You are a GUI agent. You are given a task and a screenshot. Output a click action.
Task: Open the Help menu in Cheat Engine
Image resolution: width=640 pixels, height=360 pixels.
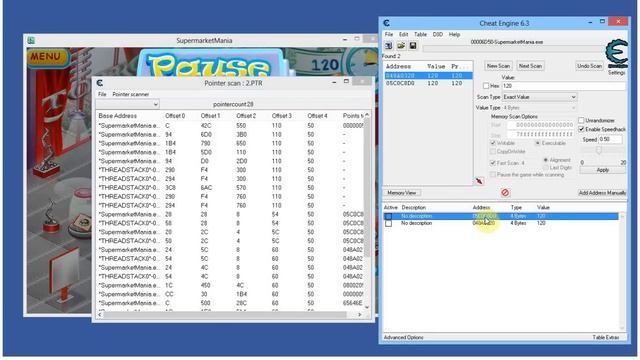click(x=454, y=35)
